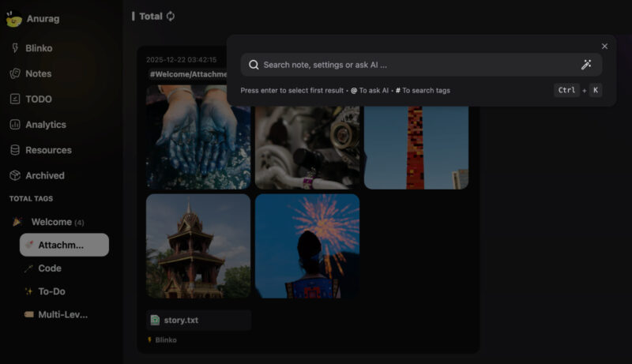The image size is (632, 364).
Task: Open the blue painted hands image
Action: (198, 137)
